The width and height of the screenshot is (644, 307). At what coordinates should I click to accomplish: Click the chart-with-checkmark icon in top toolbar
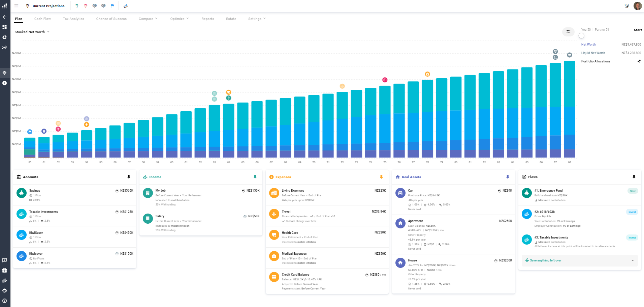tap(126, 6)
